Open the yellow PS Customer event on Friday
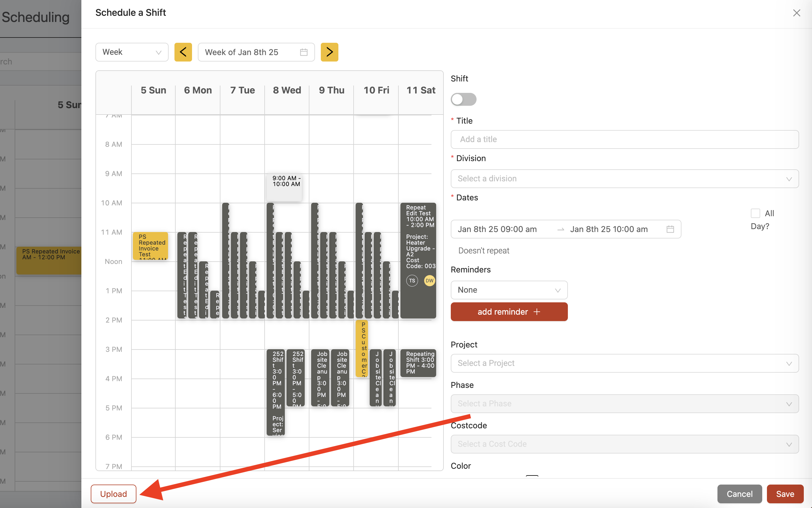The width and height of the screenshot is (812, 508). coord(362,349)
